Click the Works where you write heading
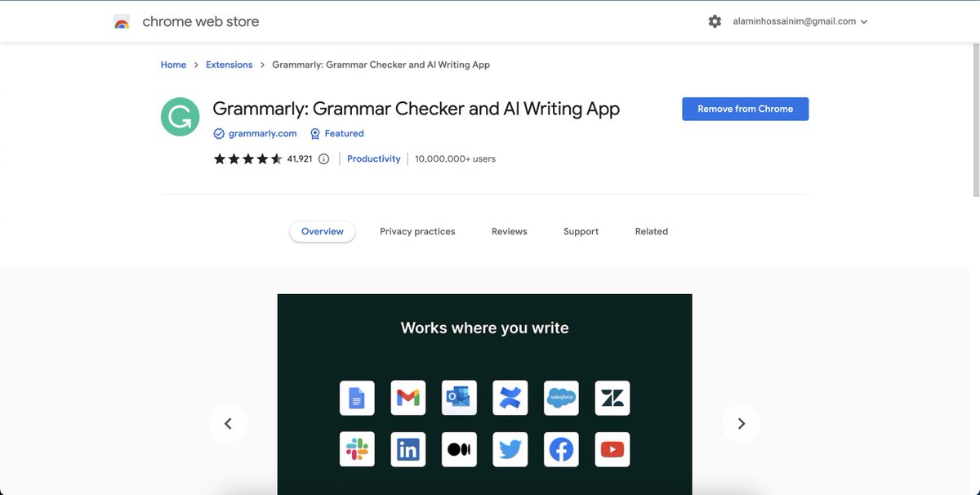The image size is (980, 495). 484,328
